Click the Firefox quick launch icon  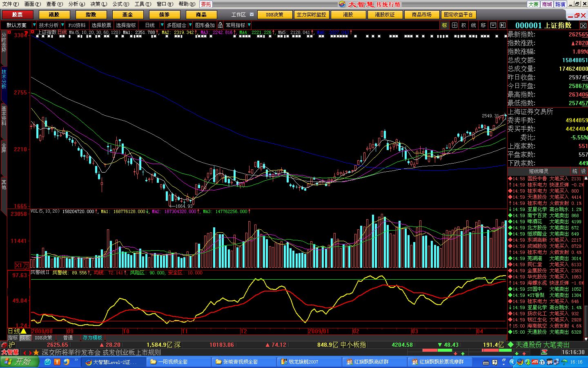pyautogui.click(x=67, y=362)
